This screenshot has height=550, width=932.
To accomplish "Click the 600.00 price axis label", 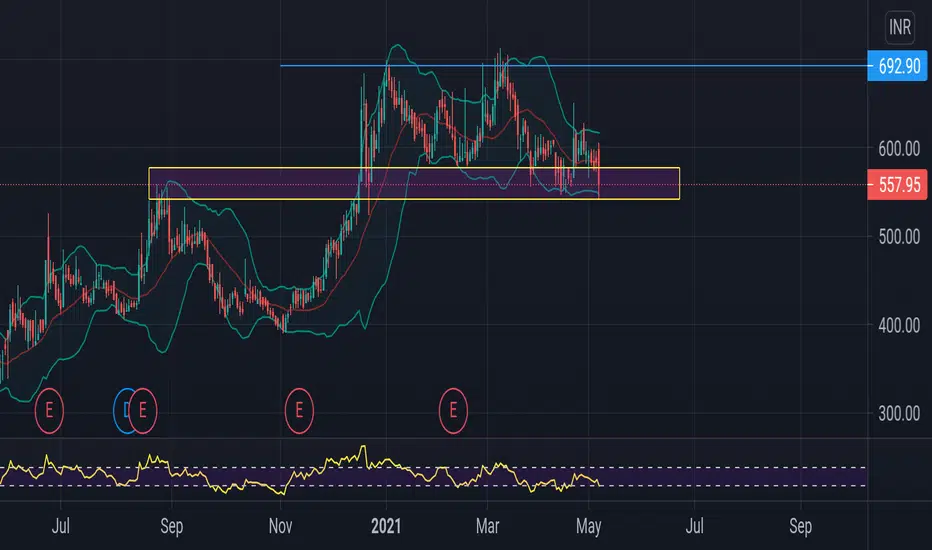I will 899,149.
